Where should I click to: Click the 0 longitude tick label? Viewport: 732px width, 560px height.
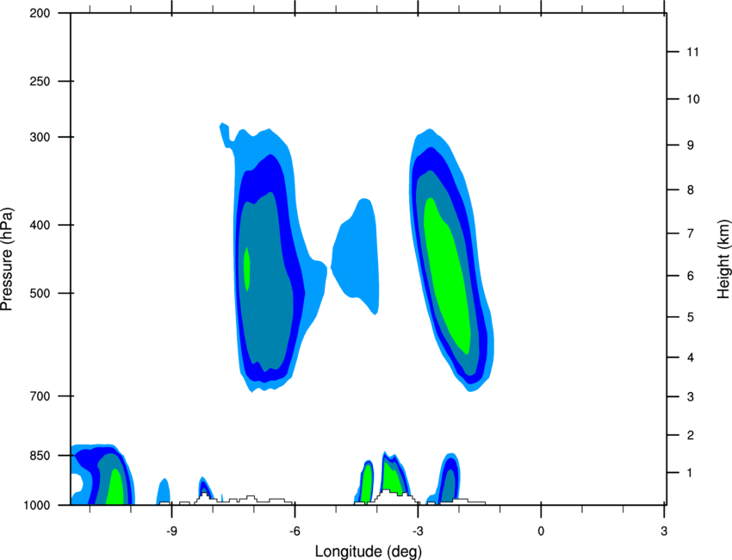point(541,532)
